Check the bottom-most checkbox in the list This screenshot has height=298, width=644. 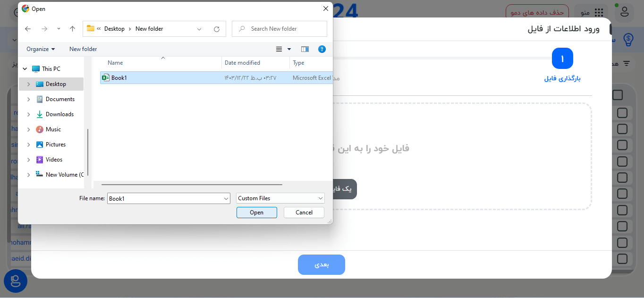pyautogui.click(x=622, y=259)
